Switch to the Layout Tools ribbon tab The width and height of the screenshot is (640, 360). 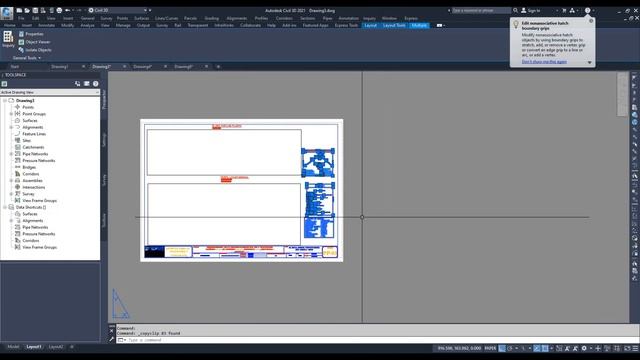[x=394, y=25]
